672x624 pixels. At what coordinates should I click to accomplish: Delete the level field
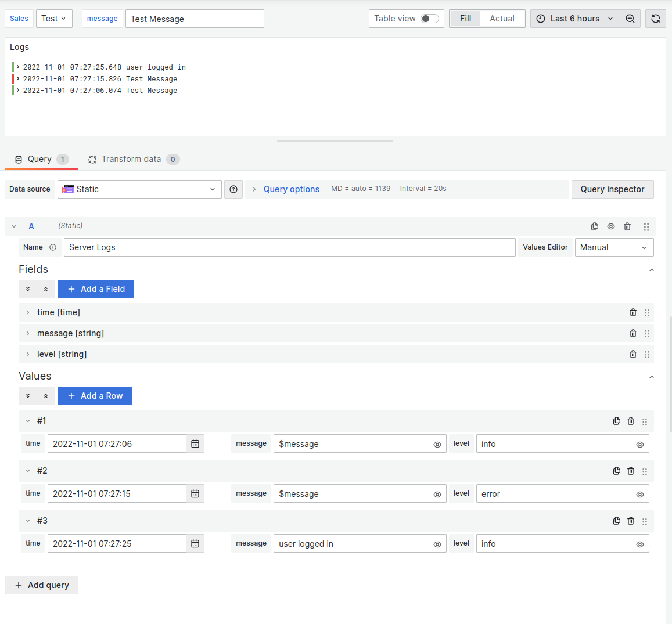pos(633,354)
